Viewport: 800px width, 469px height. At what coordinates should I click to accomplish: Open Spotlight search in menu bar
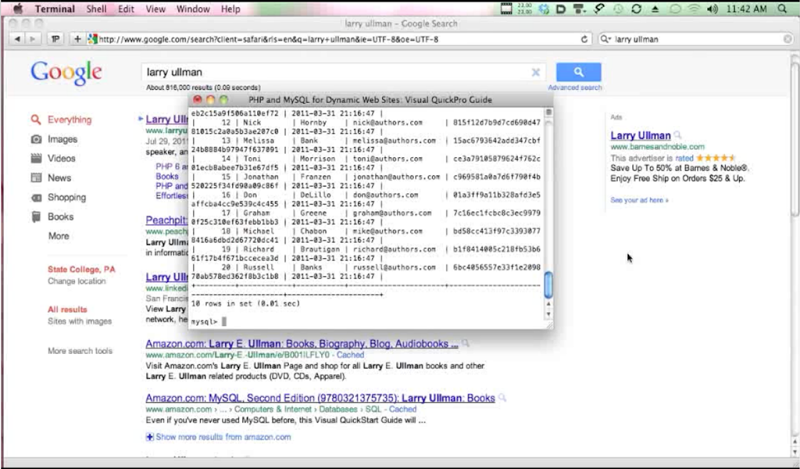pos(782,9)
